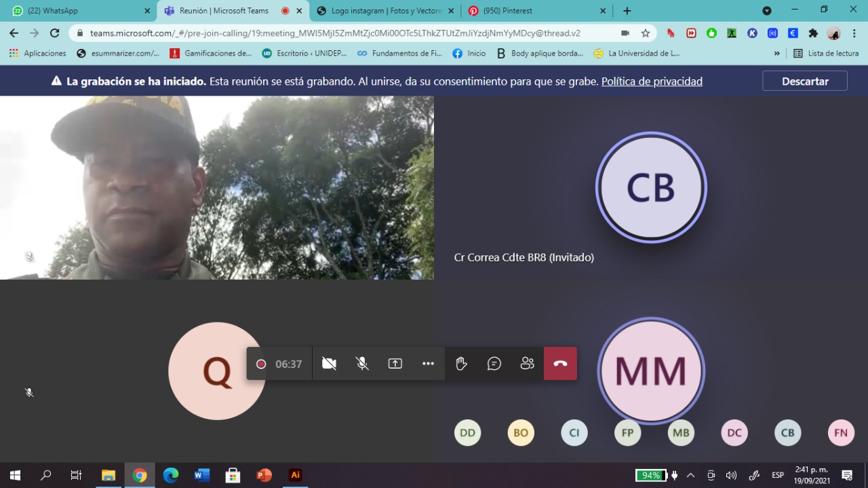Open the camera permission icon in address bar

pyautogui.click(x=625, y=33)
